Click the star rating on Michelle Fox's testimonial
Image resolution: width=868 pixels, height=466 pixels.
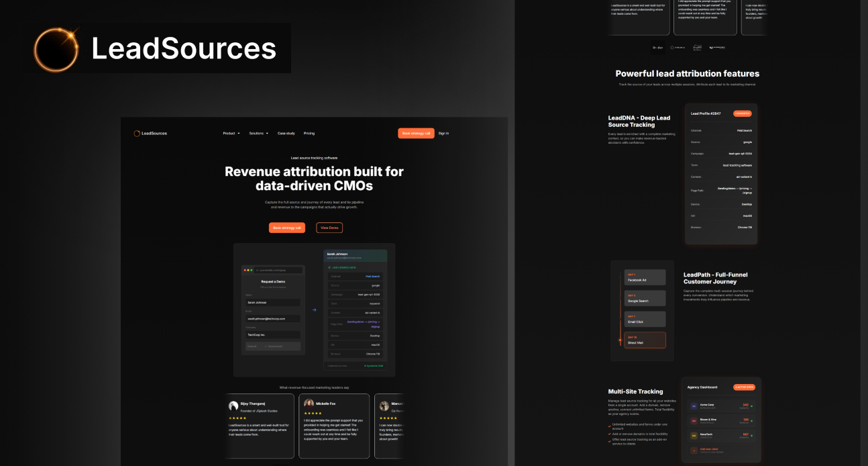point(313,414)
